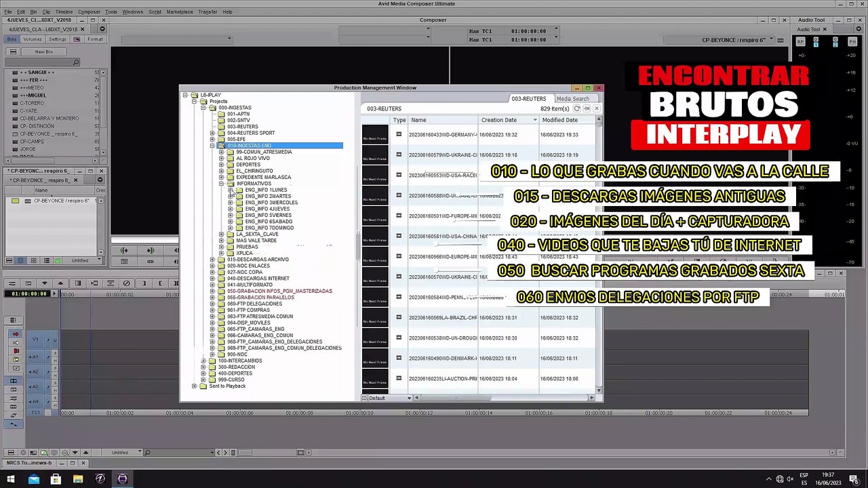The image size is (868, 488).
Task: Expand the 99-COMUN_ATRESMEDIA folder
Action: coord(221,152)
